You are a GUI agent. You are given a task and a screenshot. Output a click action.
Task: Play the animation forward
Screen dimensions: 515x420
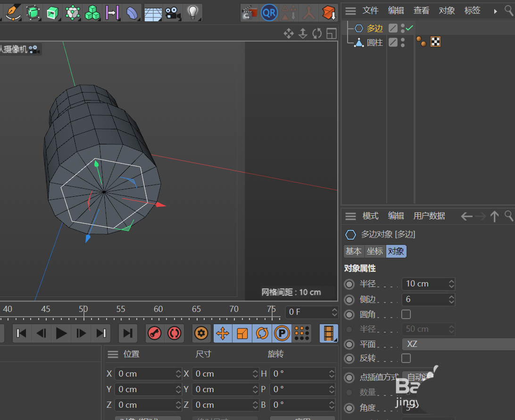61,333
